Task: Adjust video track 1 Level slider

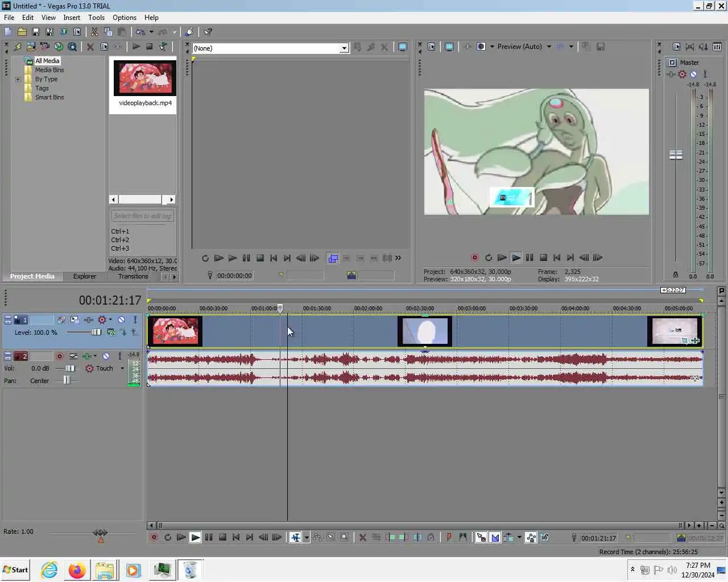Action: pos(96,332)
